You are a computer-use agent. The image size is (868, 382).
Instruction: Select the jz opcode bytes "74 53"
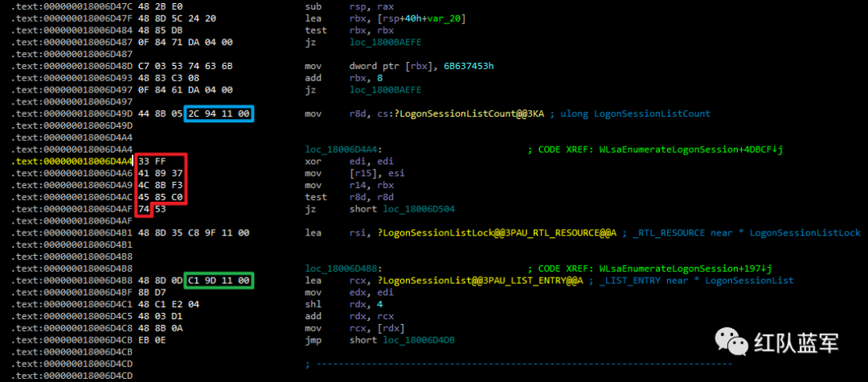pyautogui.click(x=152, y=209)
